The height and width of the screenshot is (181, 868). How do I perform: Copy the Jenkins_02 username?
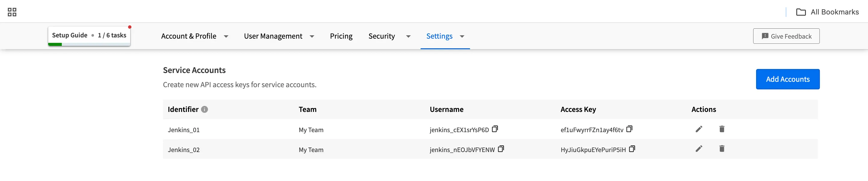pyautogui.click(x=501, y=149)
